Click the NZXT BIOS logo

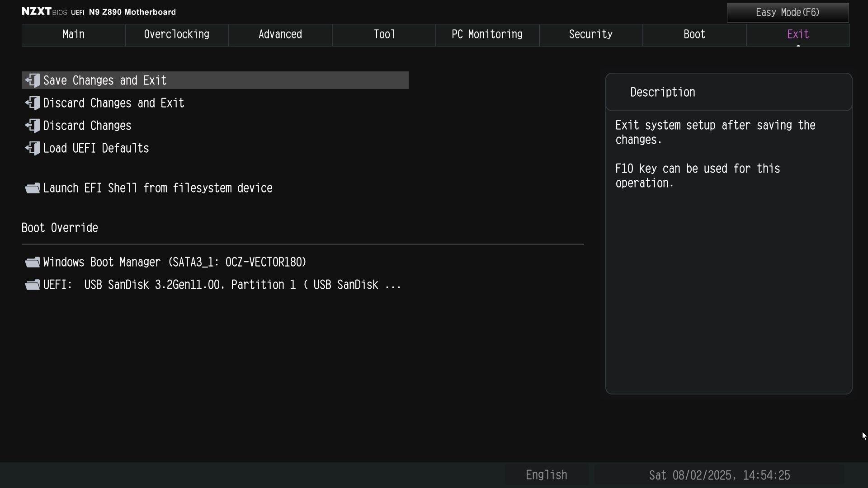(44, 12)
